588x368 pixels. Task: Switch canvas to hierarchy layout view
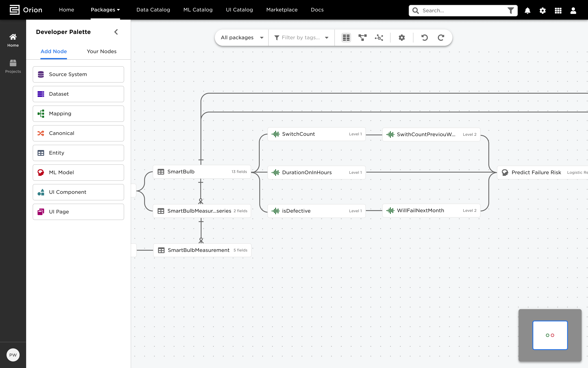(x=362, y=37)
